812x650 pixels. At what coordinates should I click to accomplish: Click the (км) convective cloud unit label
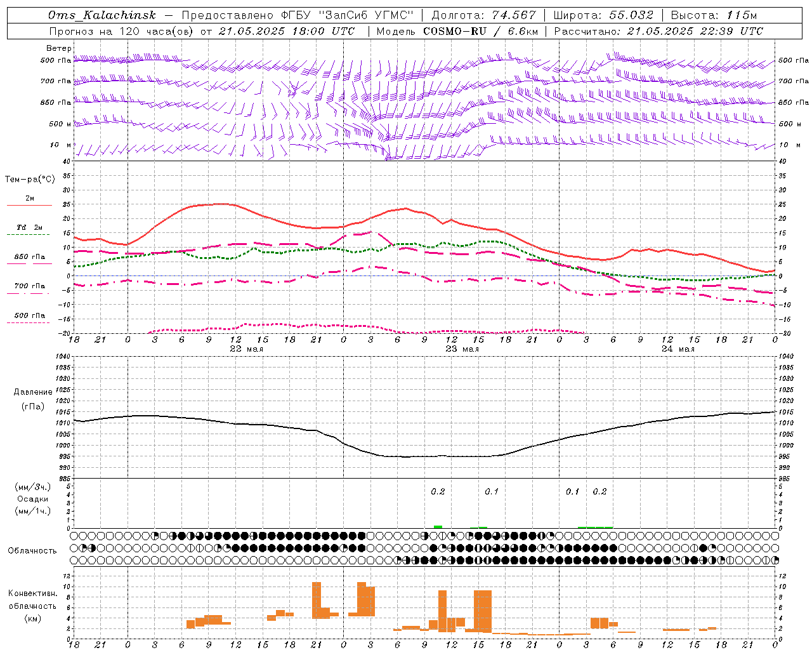click(x=32, y=618)
